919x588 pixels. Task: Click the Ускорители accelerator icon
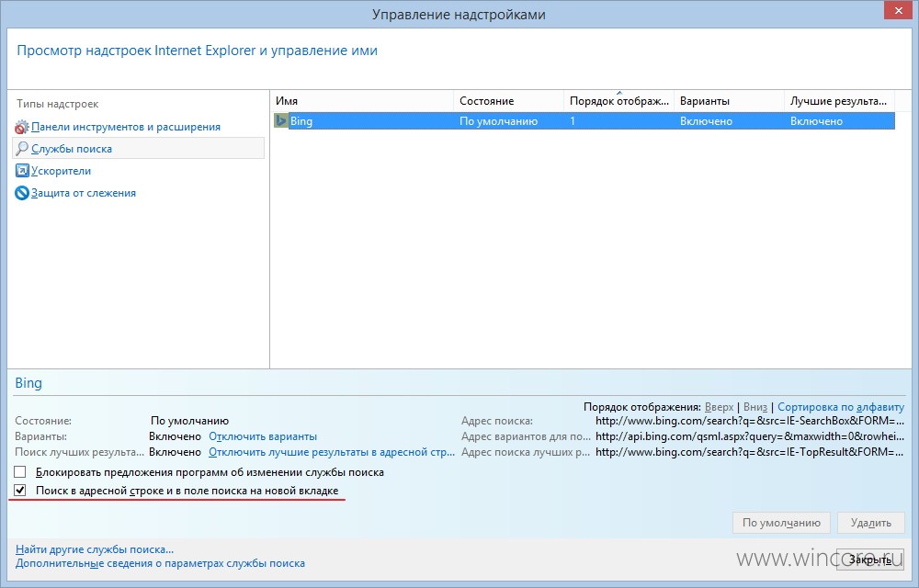click(x=22, y=171)
